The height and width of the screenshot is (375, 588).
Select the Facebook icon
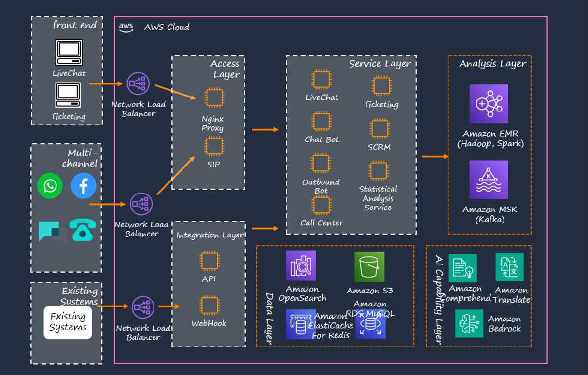click(x=84, y=186)
